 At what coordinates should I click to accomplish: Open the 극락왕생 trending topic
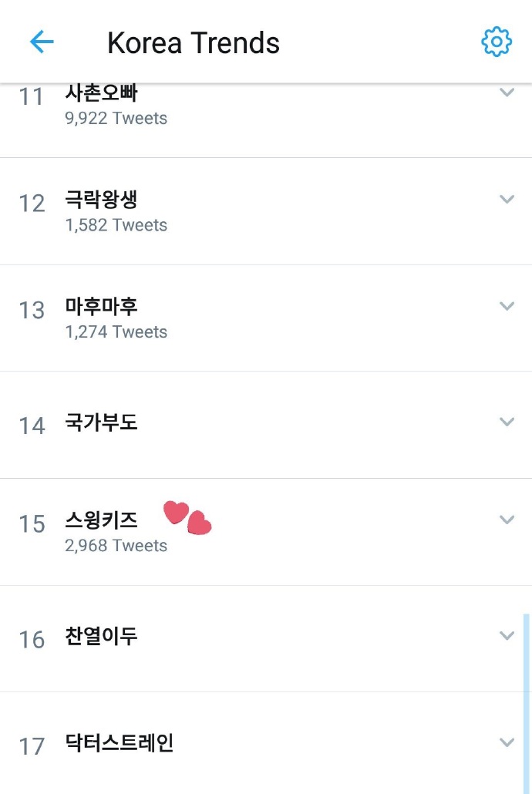[x=102, y=200]
